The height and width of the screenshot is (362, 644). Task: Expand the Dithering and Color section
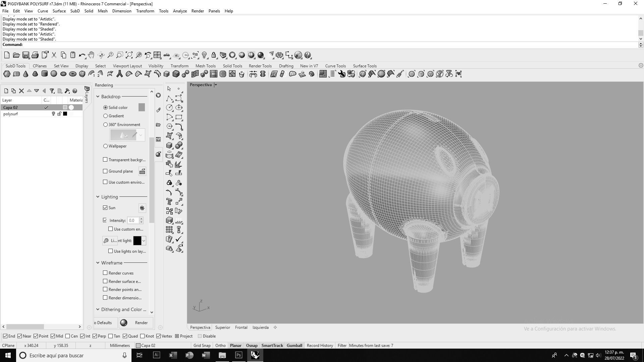point(98,310)
